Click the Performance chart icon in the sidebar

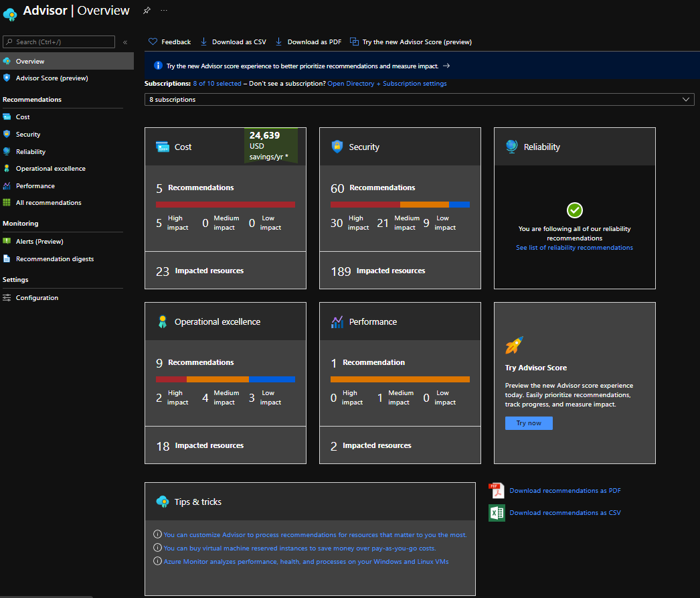pos(7,185)
